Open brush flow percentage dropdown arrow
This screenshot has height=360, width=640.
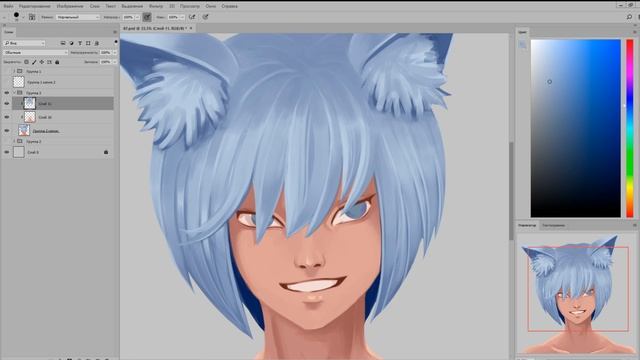pyautogui.click(x=182, y=17)
